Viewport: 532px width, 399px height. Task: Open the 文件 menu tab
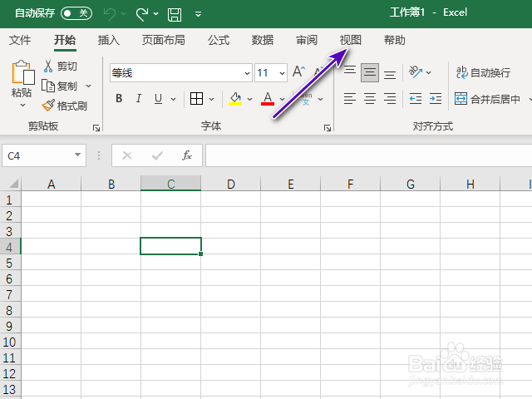(x=20, y=40)
